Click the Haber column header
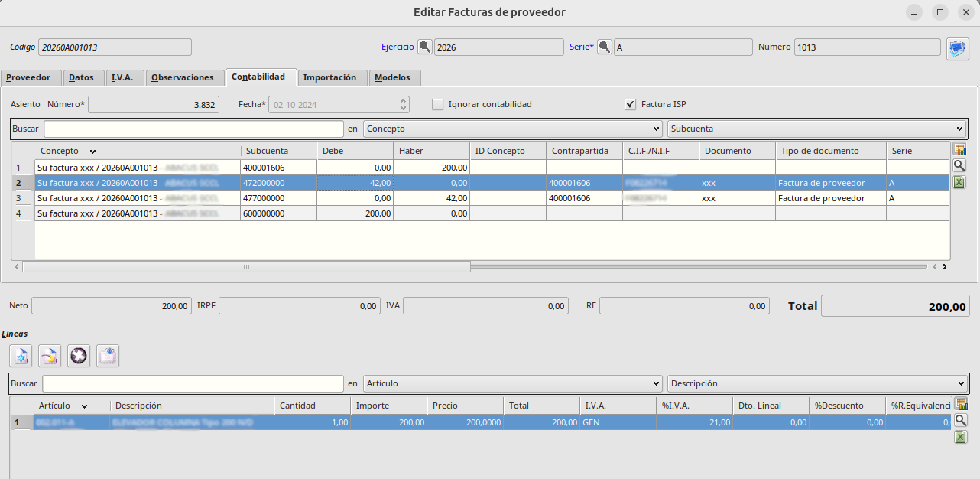This screenshot has height=479, width=980. click(431, 151)
